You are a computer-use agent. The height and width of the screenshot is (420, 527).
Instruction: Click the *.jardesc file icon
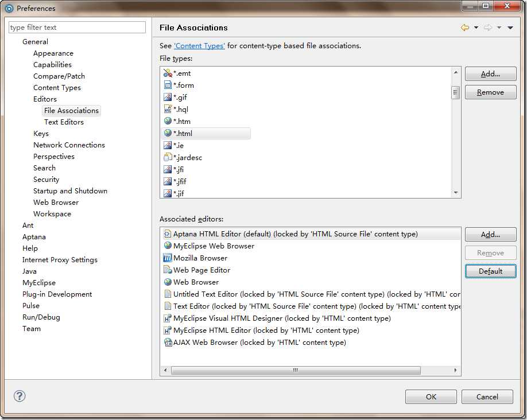[x=168, y=157]
